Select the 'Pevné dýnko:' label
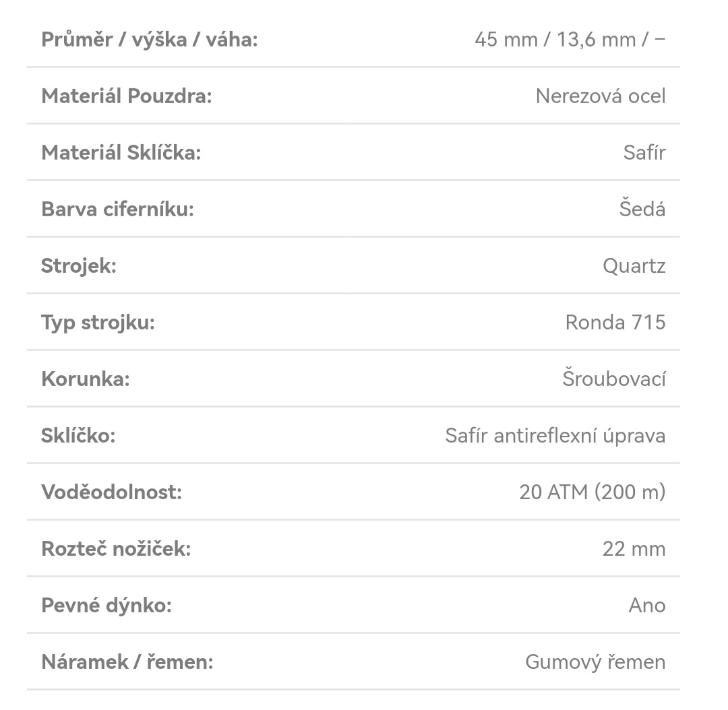This screenshot has height=710, width=728. pos(107,606)
